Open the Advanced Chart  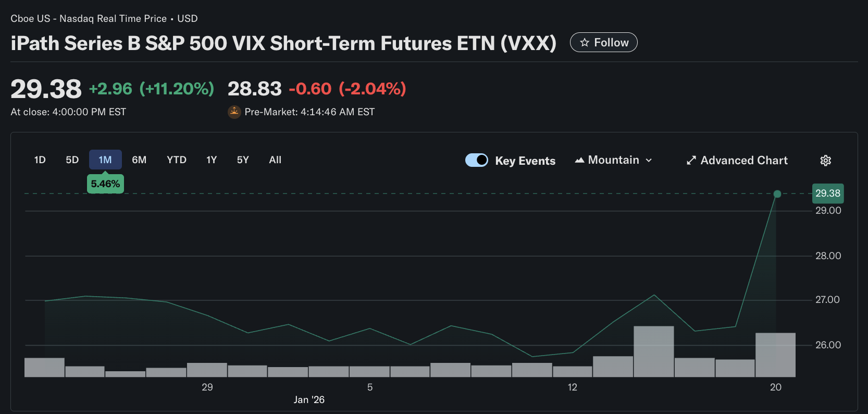[x=744, y=160]
